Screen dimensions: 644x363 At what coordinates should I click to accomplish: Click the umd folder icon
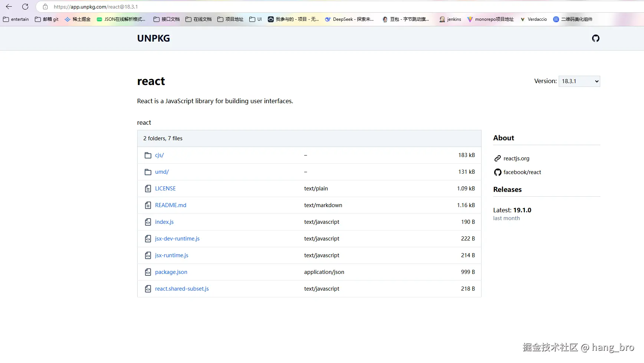click(148, 172)
